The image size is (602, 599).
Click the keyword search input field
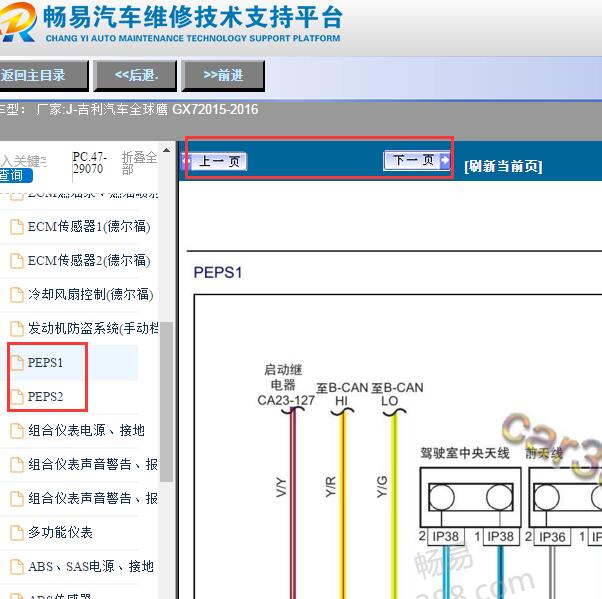tap(23, 161)
